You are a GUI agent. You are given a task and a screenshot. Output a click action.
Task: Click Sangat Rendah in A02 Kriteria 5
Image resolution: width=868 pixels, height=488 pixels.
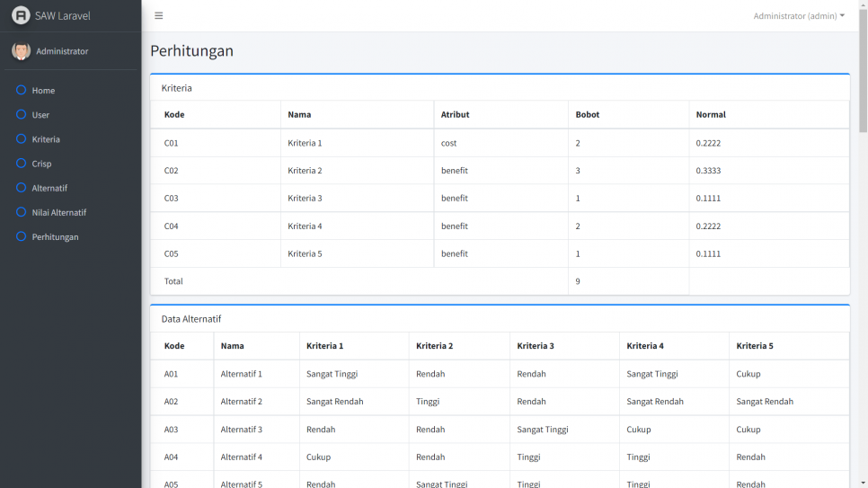765,402
